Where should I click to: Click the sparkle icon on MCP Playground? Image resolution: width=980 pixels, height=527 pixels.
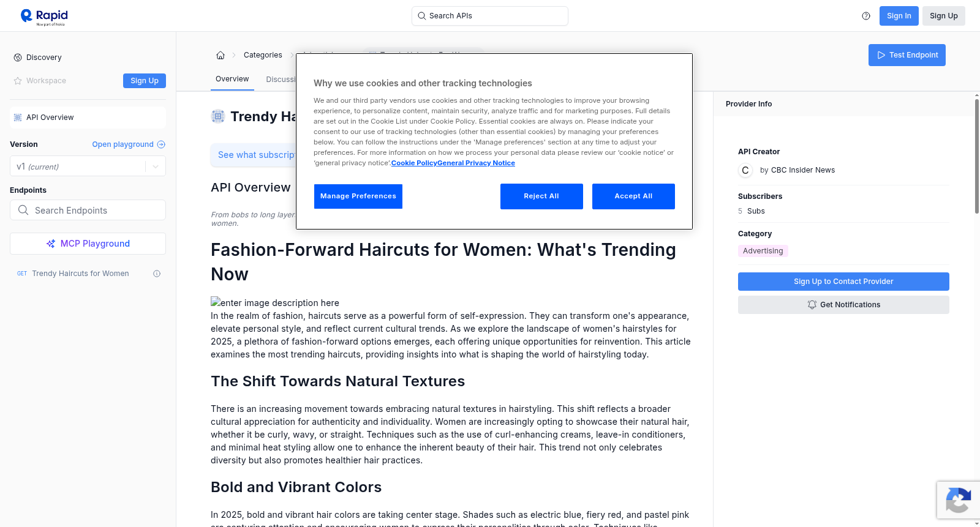51,244
